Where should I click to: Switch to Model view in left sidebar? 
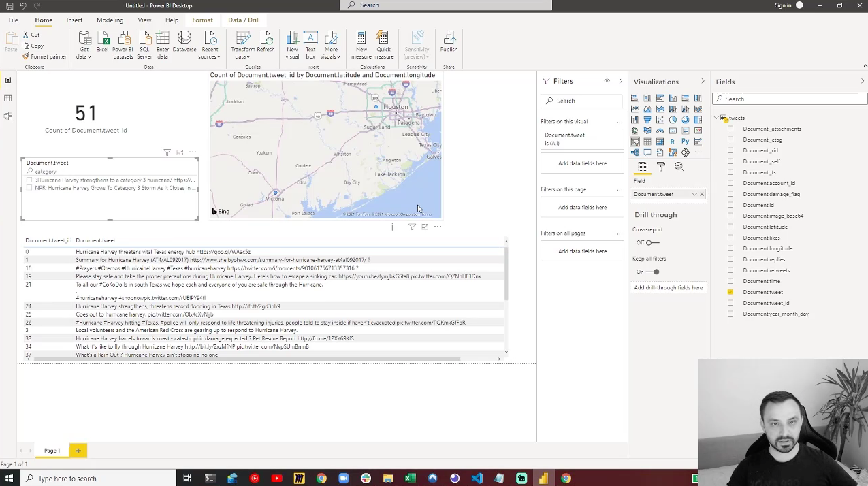pos(8,116)
